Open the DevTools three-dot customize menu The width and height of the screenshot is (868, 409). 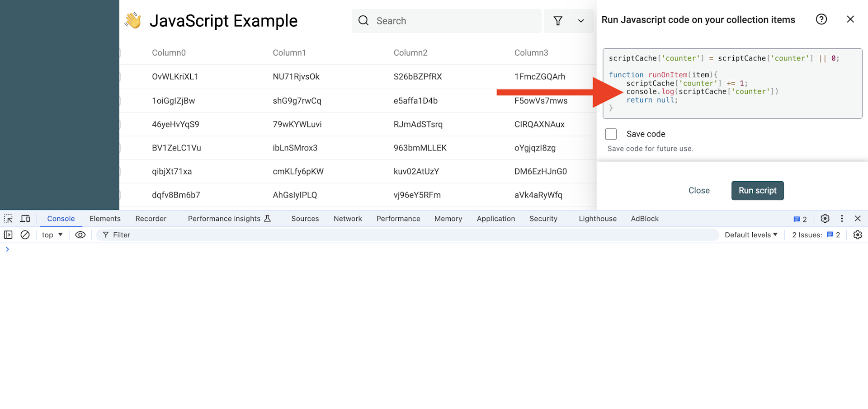[842, 219]
